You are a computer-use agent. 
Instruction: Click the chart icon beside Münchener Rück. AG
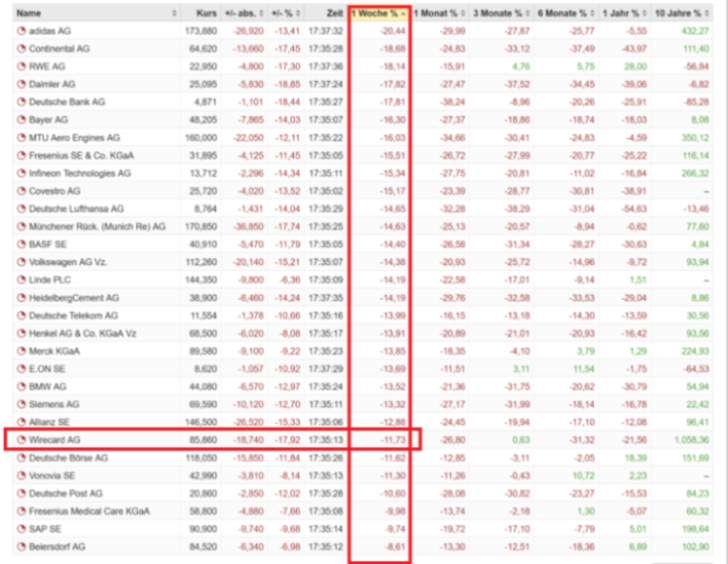click(21, 227)
